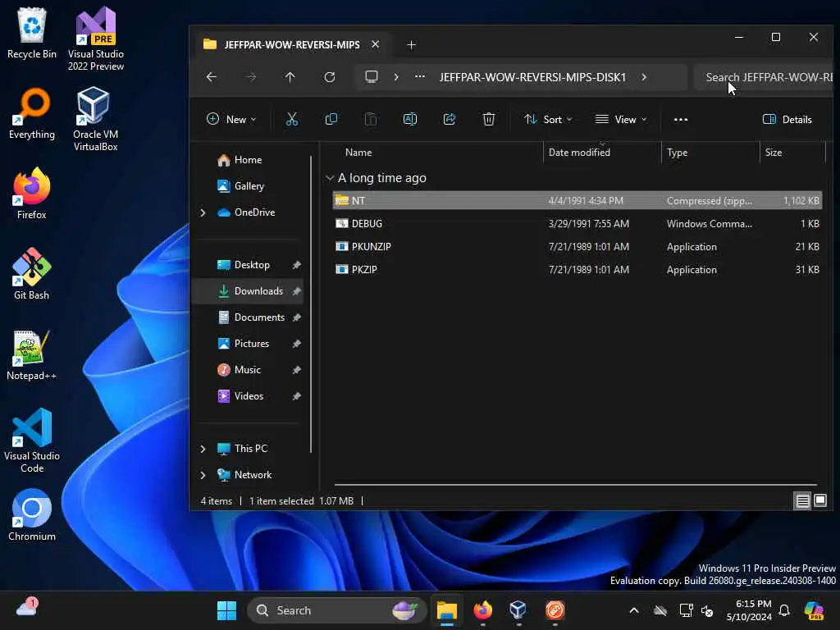
Task: Close the JEFFPAR-WOW-REVERSI-MIPS tab
Action: pos(376,44)
